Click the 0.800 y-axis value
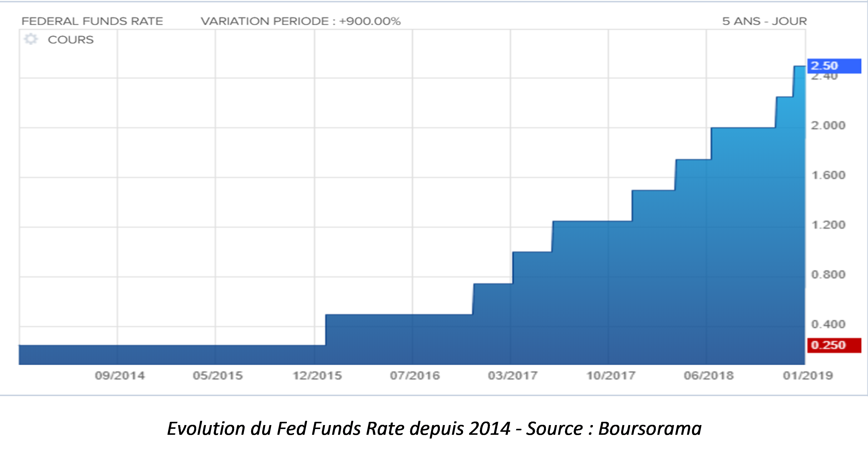This screenshot has width=868, height=459. [x=828, y=274]
